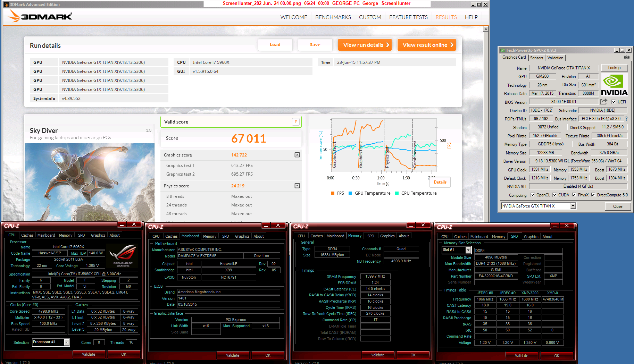Click the NVIDIA logo in GPU-Z

pos(614,85)
